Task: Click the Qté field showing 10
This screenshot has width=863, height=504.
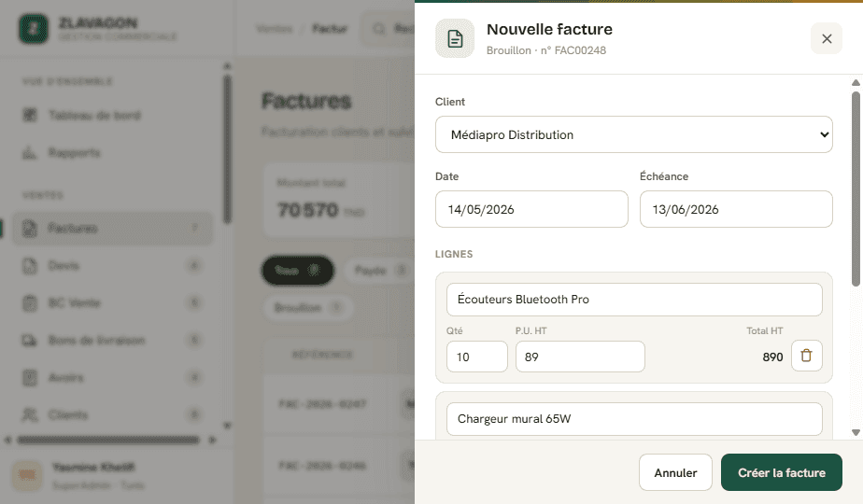Action: coord(476,357)
